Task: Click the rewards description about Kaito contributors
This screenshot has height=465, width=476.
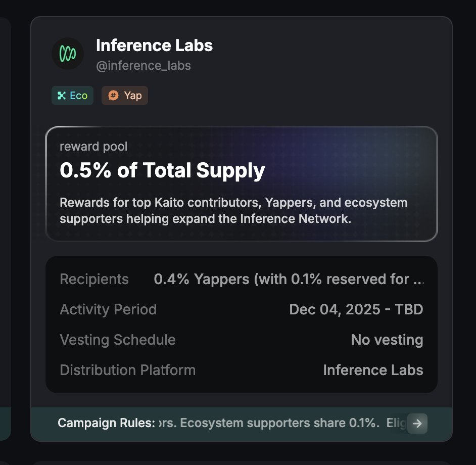Action: (x=234, y=210)
